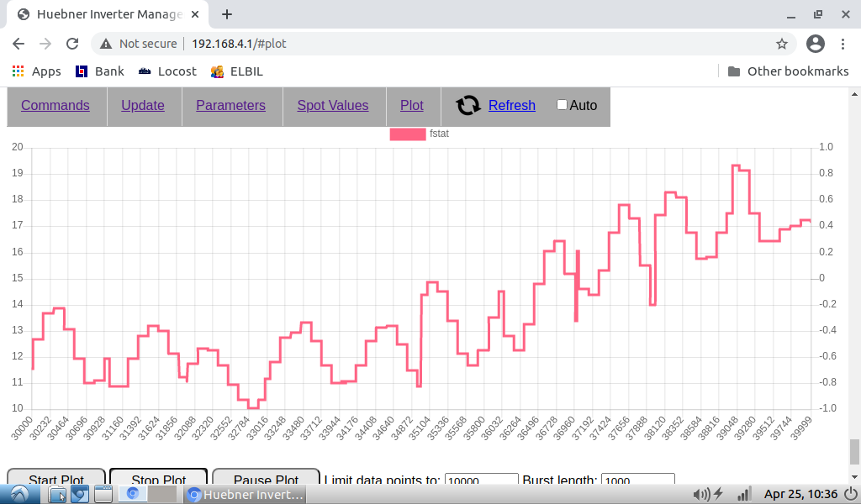The height and width of the screenshot is (504, 861).
Task: Expand the Other bookmarks folder
Action: 788,71
